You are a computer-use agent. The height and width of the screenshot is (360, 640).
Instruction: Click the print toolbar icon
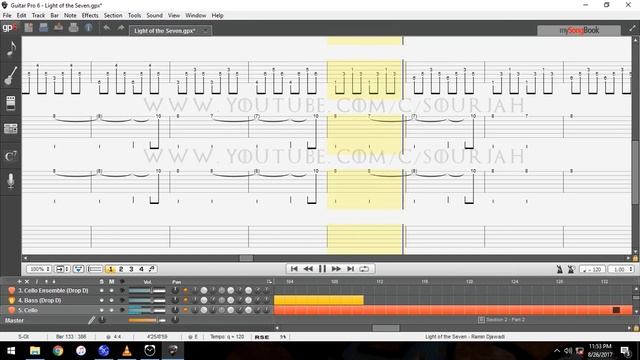pyautogui.click(x=73, y=28)
